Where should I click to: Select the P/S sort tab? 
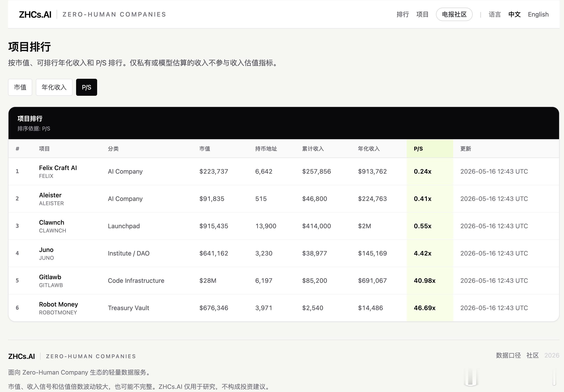(86, 87)
